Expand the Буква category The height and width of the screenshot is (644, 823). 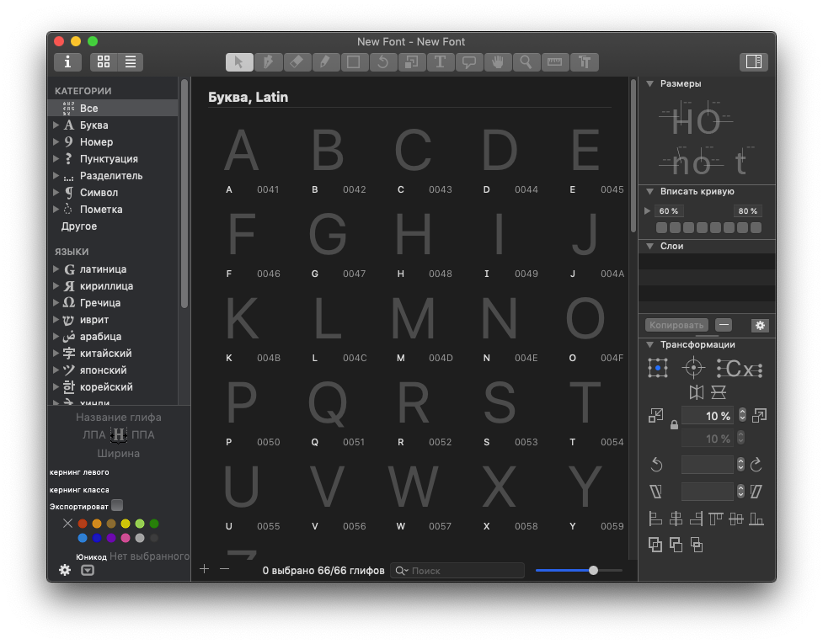[x=56, y=125]
